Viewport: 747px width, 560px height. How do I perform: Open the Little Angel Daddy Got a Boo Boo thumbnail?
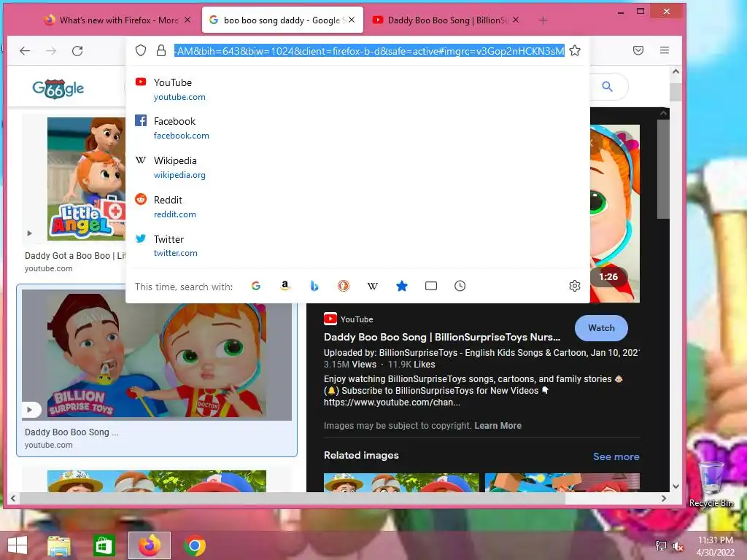[x=86, y=179]
